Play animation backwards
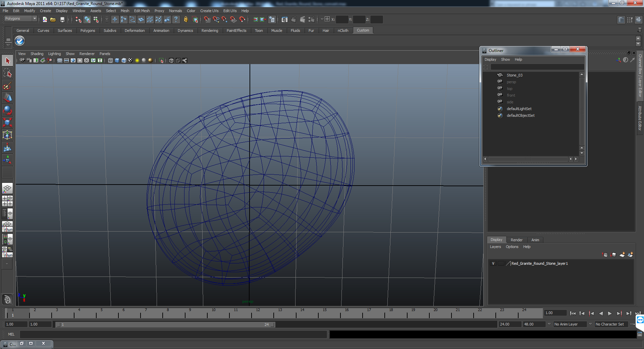 click(601, 313)
